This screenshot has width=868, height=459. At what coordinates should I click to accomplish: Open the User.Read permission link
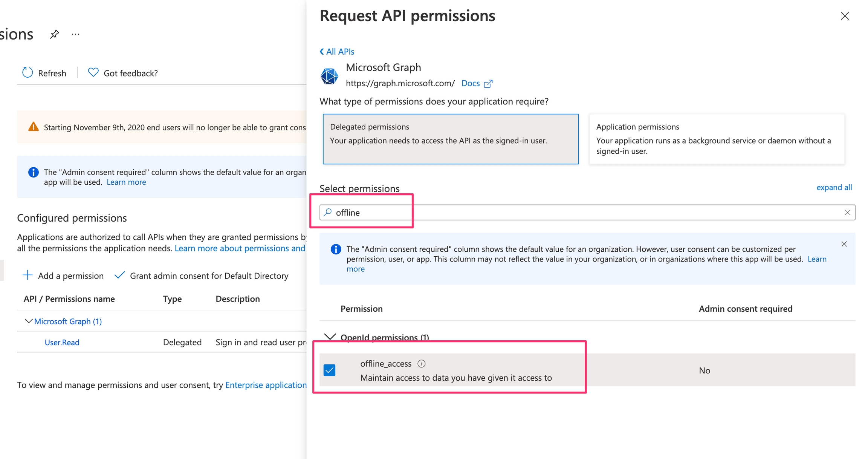(62, 342)
